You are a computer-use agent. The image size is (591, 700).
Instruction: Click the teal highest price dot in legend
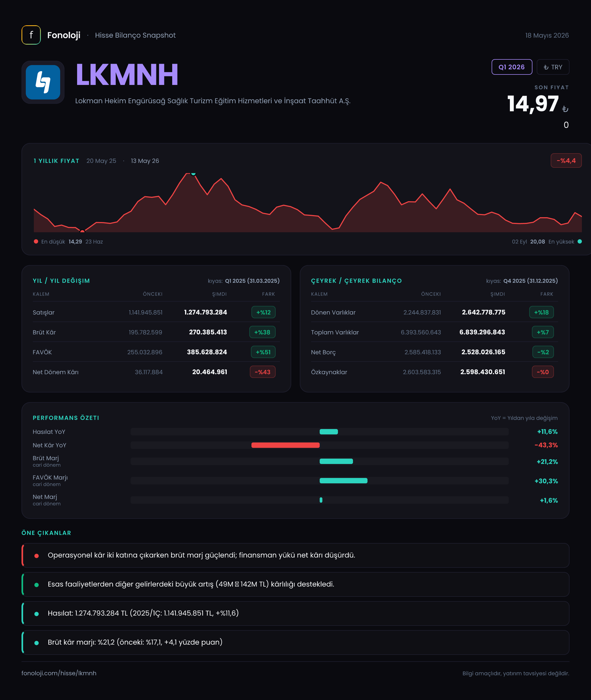tap(580, 241)
